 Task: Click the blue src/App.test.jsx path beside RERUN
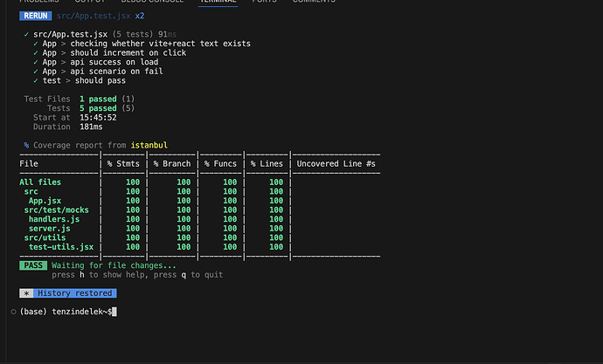point(94,16)
